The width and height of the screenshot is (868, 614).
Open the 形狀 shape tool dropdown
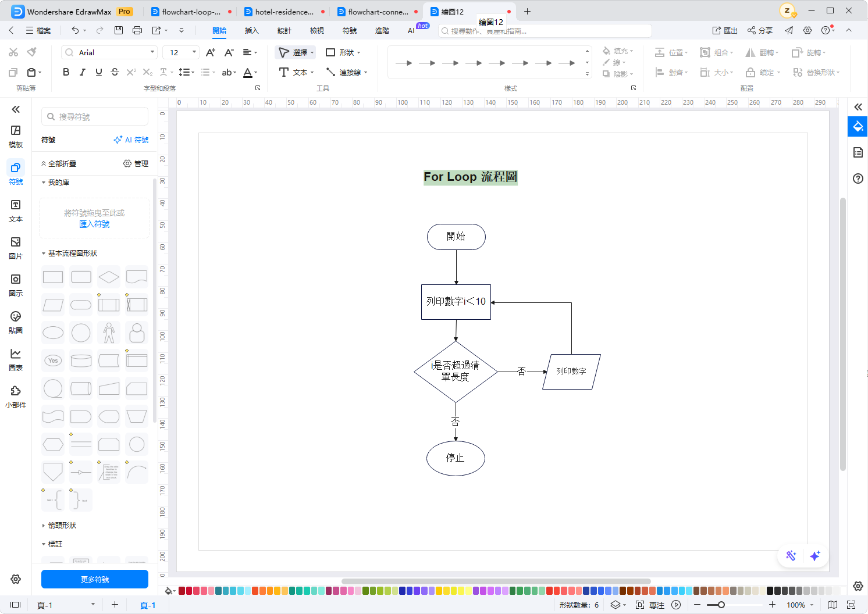point(343,52)
